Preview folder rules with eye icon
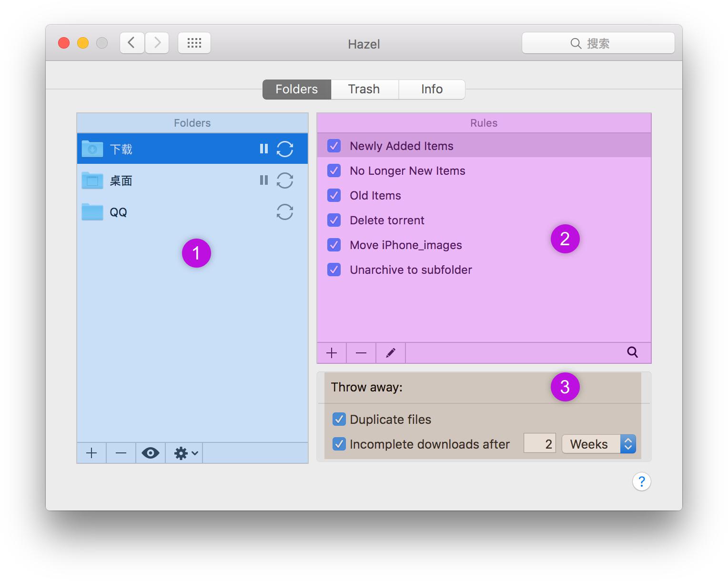This screenshot has height=581, width=728. point(151,453)
